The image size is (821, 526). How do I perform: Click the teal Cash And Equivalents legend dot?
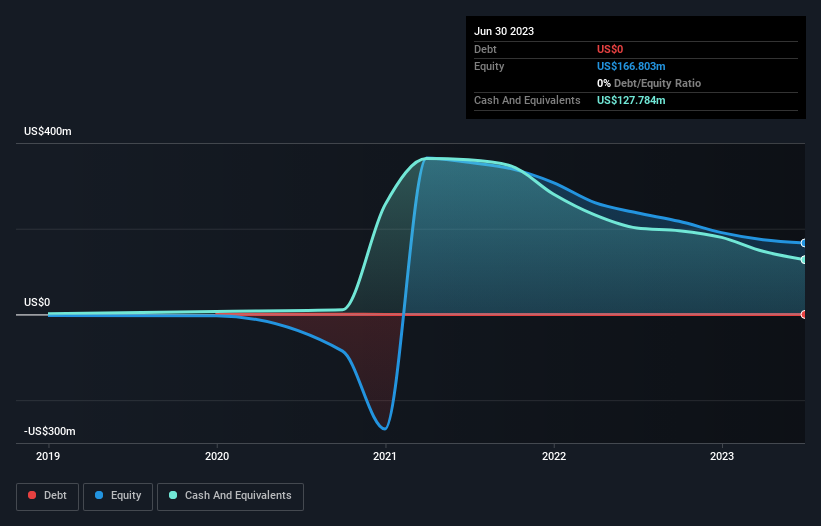[x=173, y=495]
